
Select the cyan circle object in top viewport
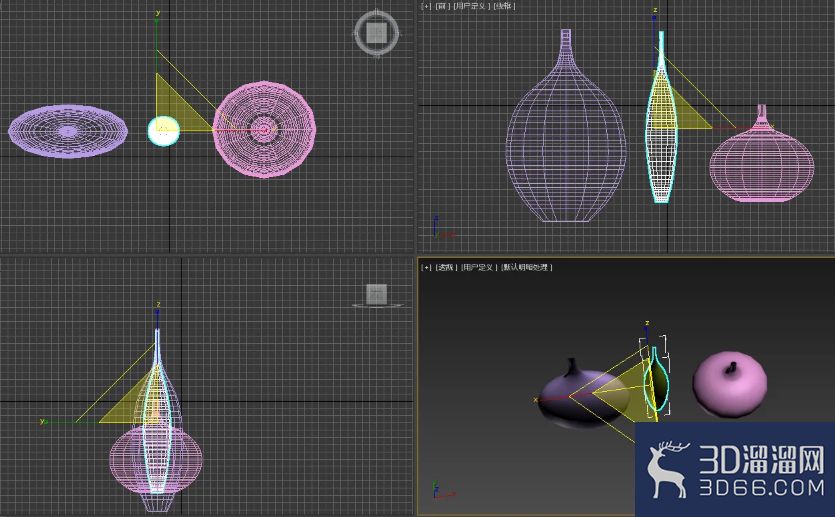[163, 131]
